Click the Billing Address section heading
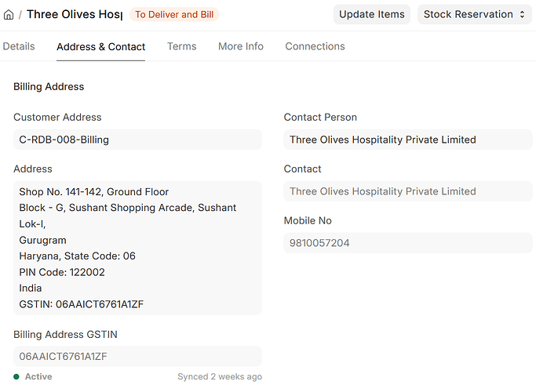Image resolution: width=536 pixels, height=392 pixels. [x=49, y=86]
